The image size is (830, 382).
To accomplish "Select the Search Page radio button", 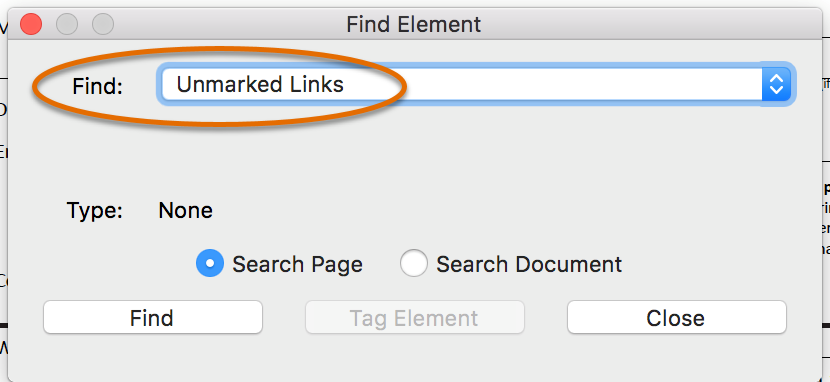I will [x=210, y=263].
